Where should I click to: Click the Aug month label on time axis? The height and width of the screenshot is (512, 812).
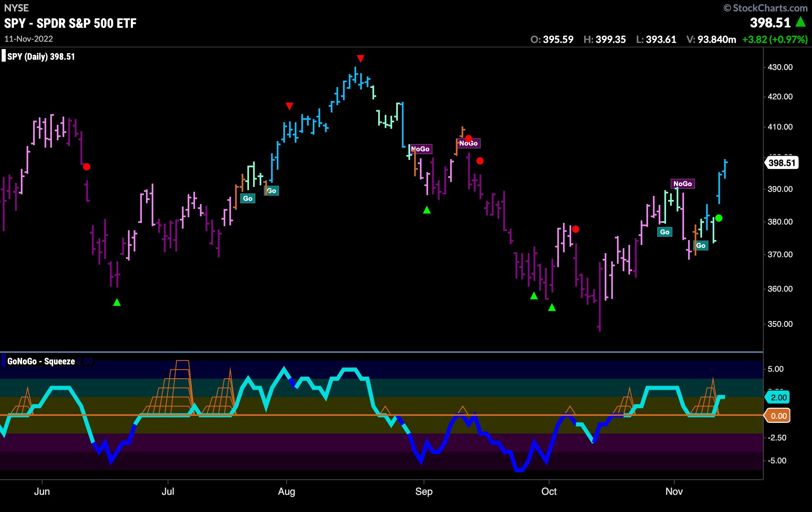[x=287, y=491]
